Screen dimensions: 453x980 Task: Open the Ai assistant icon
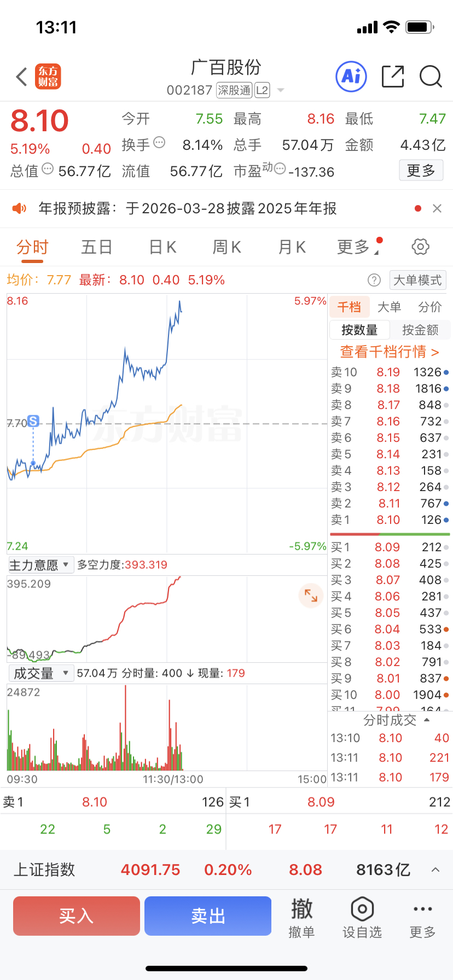tap(351, 77)
